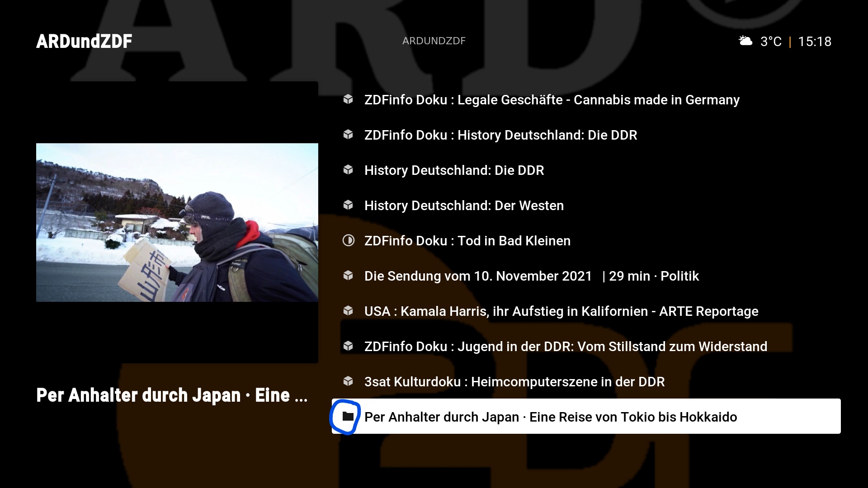Click the cube icon beside History Deutschland: Die DDR

pyautogui.click(x=348, y=170)
